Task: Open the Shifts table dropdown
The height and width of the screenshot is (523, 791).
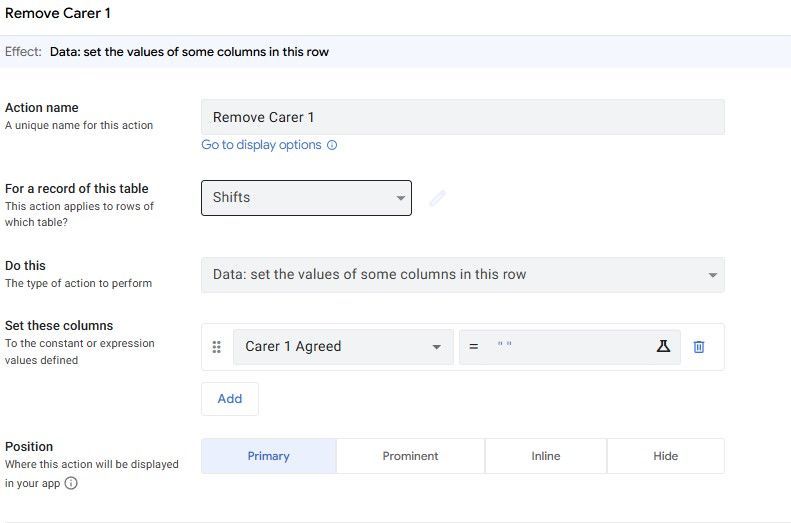Action: point(306,198)
